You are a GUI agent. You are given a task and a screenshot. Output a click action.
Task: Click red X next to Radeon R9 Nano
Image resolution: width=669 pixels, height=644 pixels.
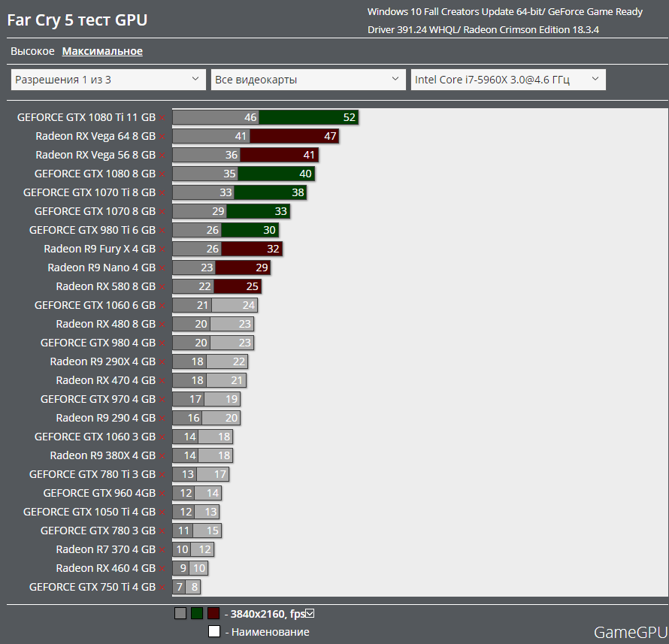(162, 268)
